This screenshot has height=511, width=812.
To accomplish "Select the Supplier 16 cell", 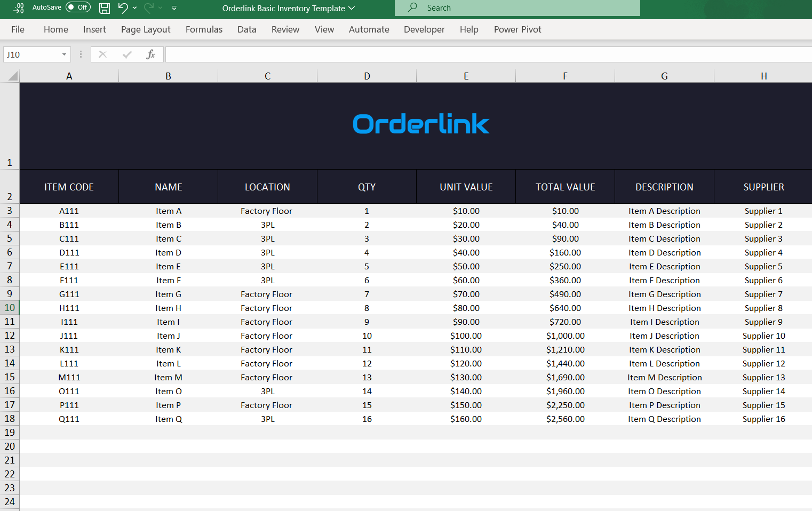I will tap(763, 419).
